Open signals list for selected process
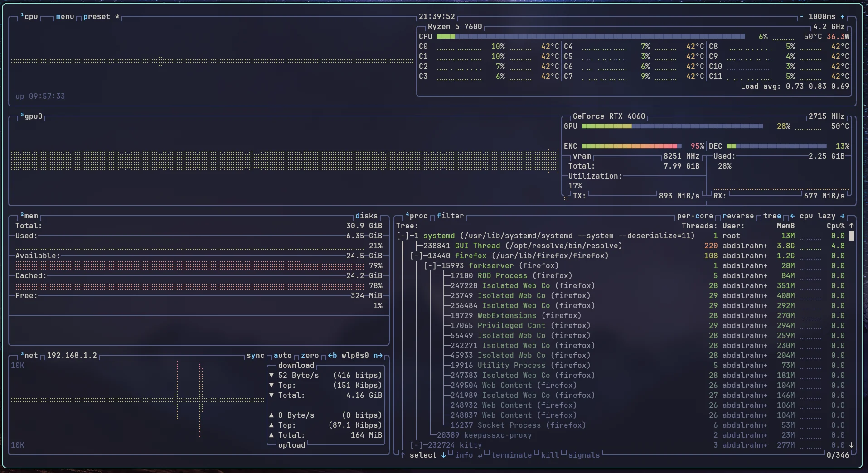The width and height of the screenshot is (868, 473). [x=585, y=455]
